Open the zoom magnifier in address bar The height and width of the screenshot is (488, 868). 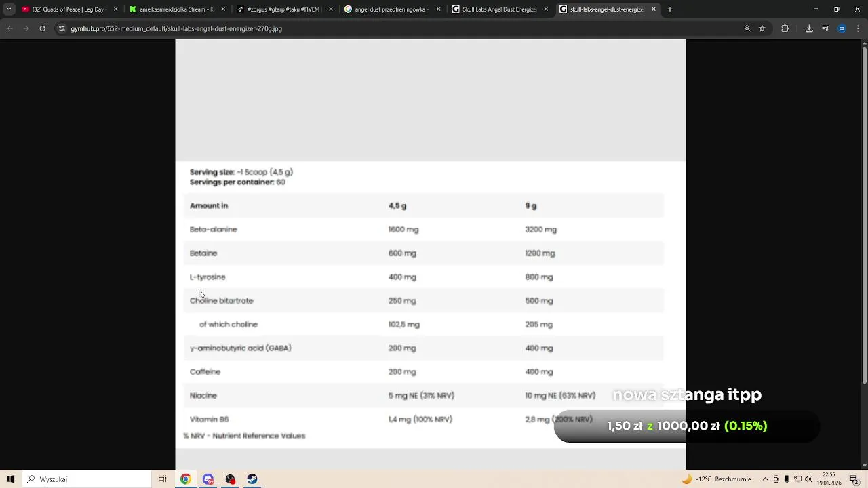coord(747,28)
